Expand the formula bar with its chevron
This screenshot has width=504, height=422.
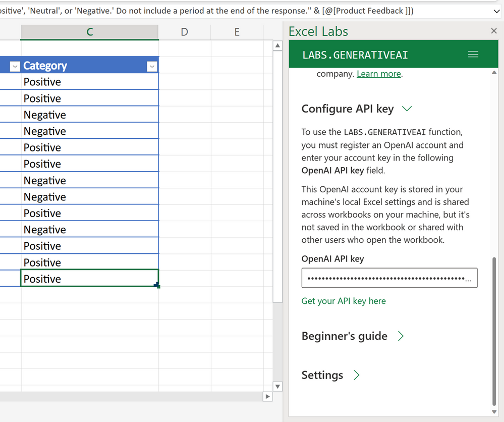click(x=495, y=11)
